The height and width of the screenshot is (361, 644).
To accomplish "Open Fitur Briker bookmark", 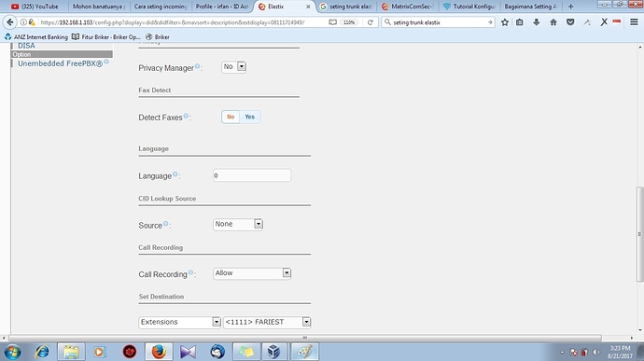I will [x=106, y=37].
